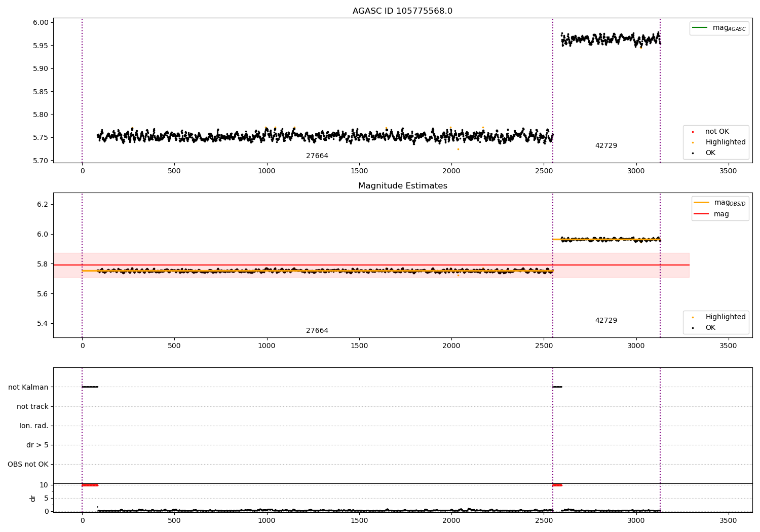Viewport: 760px width, 532px height.
Task: Click the 3000 x-axis tick of bottom plot
Action: pyautogui.click(x=636, y=520)
